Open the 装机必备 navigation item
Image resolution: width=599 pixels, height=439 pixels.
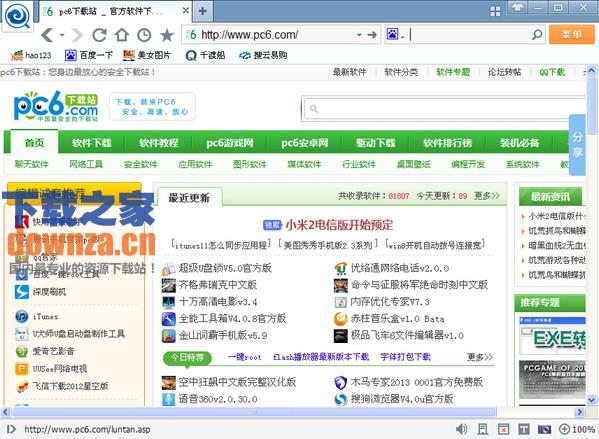tap(520, 143)
